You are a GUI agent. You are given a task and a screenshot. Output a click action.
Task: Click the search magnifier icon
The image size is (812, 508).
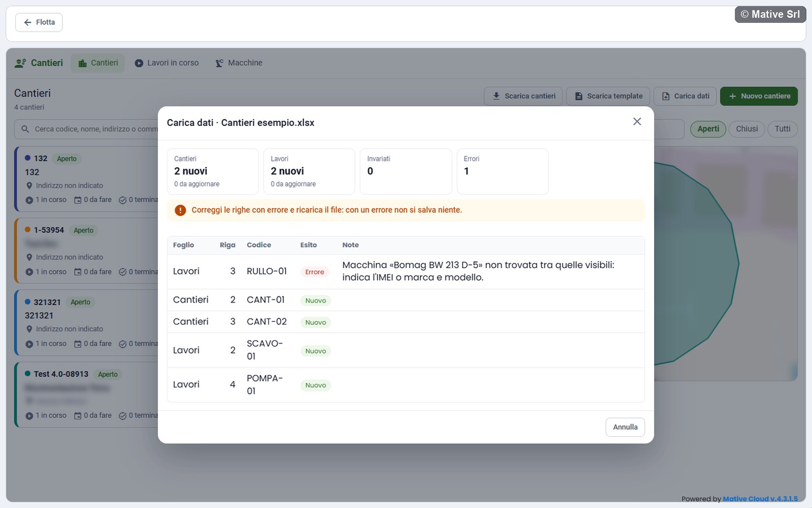25,129
